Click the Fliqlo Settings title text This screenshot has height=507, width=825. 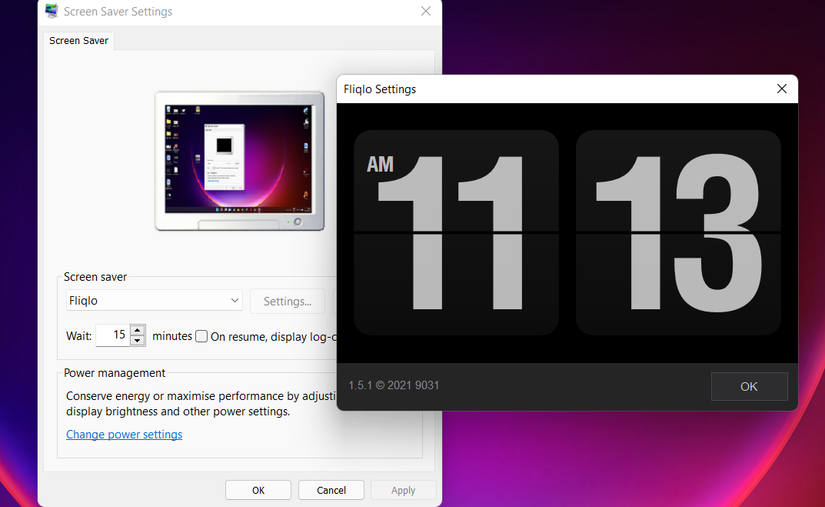379,89
